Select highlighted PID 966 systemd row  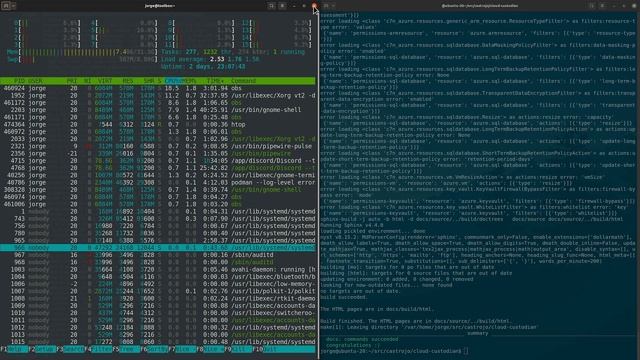[x=158, y=248]
